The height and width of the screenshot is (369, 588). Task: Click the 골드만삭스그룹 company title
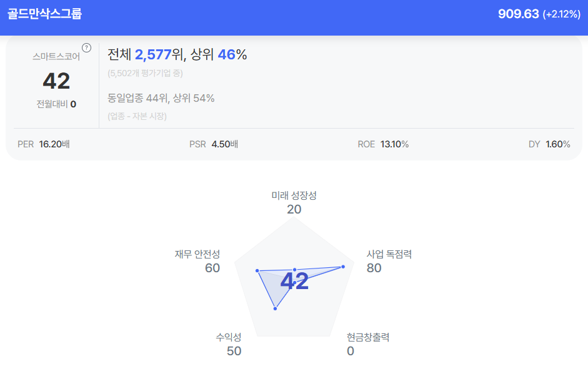point(44,14)
